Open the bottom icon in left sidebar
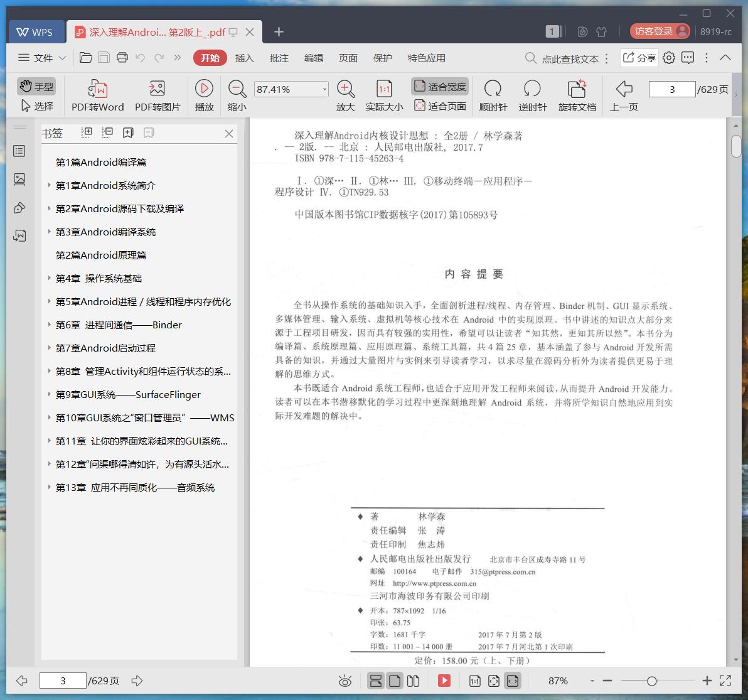The width and height of the screenshot is (748, 700). pos(19,235)
